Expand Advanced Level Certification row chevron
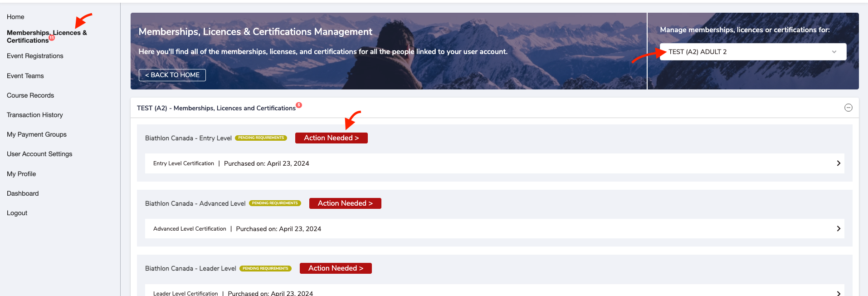 coord(839,229)
